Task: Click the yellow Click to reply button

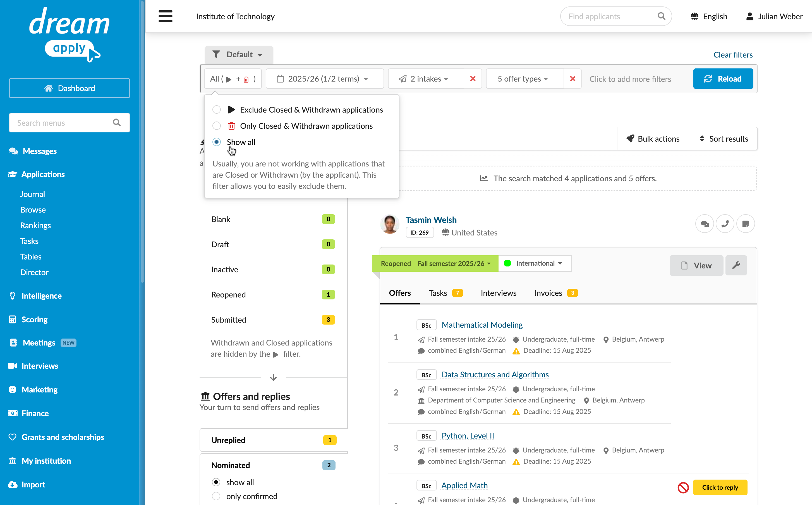Action: pyautogui.click(x=720, y=488)
